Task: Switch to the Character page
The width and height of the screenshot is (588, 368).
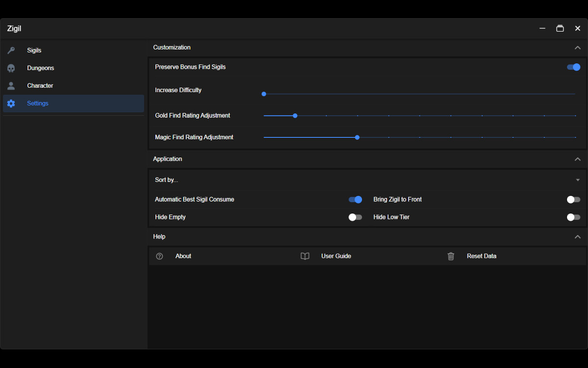Action: pos(40,86)
